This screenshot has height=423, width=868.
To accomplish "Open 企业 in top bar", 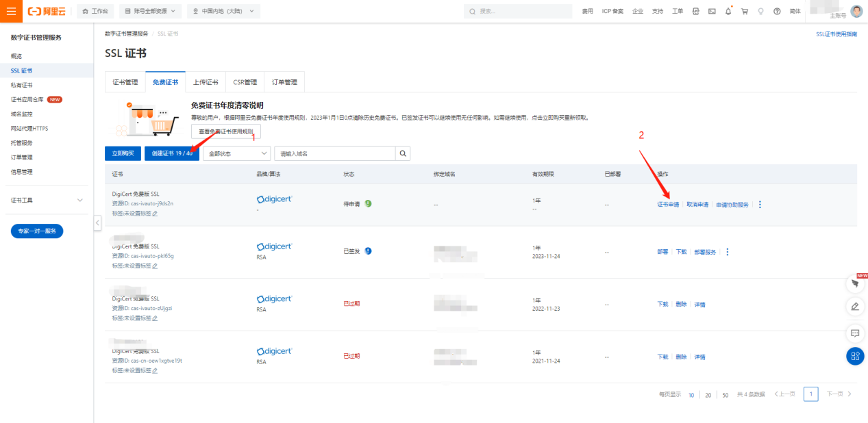I will [638, 12].
